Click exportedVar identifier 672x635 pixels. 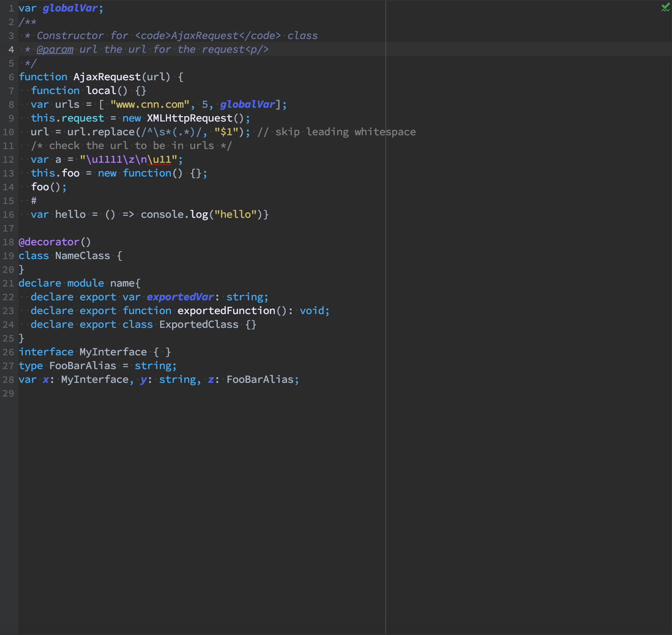pos(180,297)
